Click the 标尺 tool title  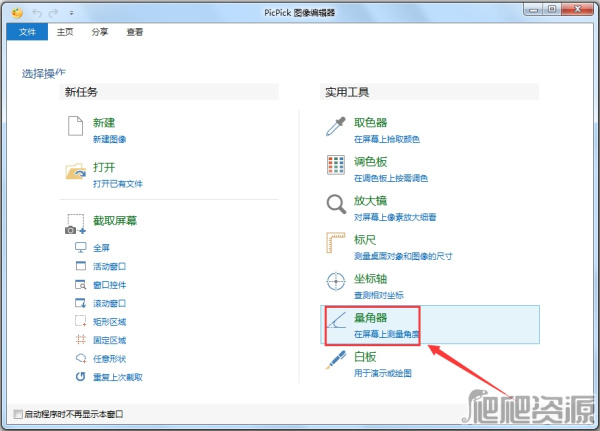365,240
